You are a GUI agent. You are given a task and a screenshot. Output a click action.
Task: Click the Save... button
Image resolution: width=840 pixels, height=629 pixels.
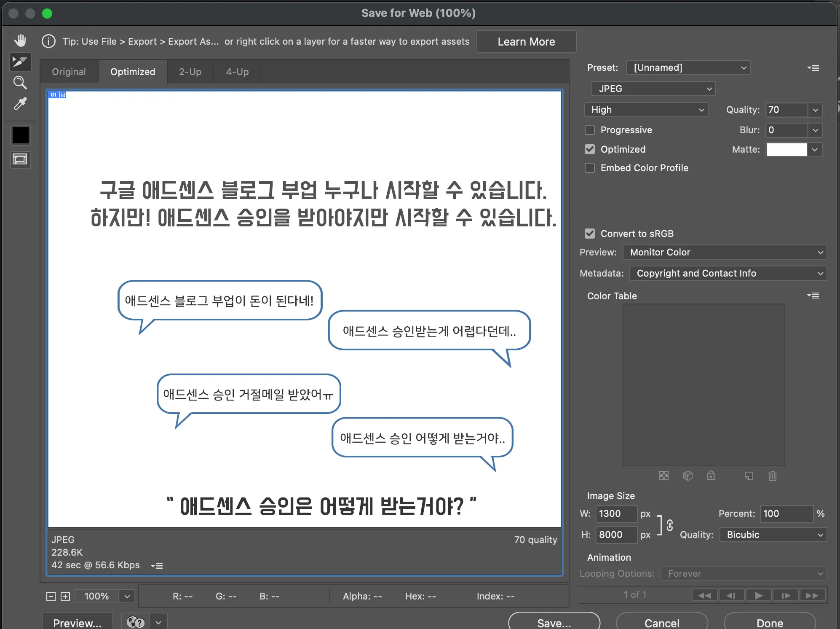click(554, 621)
